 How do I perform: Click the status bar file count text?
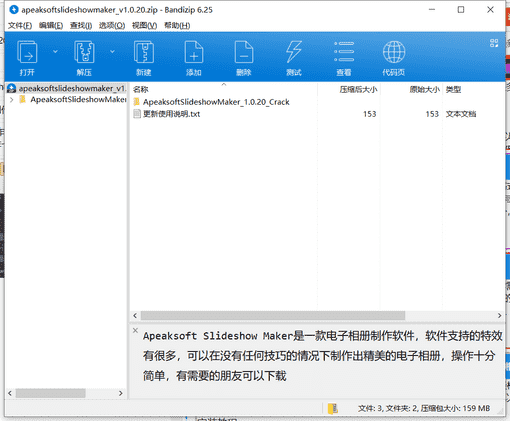tap(424, 408)
